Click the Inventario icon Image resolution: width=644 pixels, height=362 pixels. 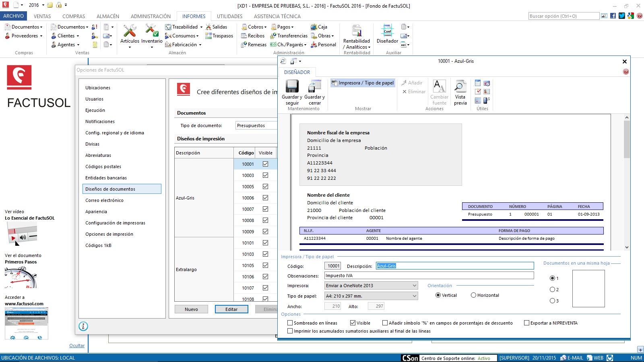pos(151,31)
